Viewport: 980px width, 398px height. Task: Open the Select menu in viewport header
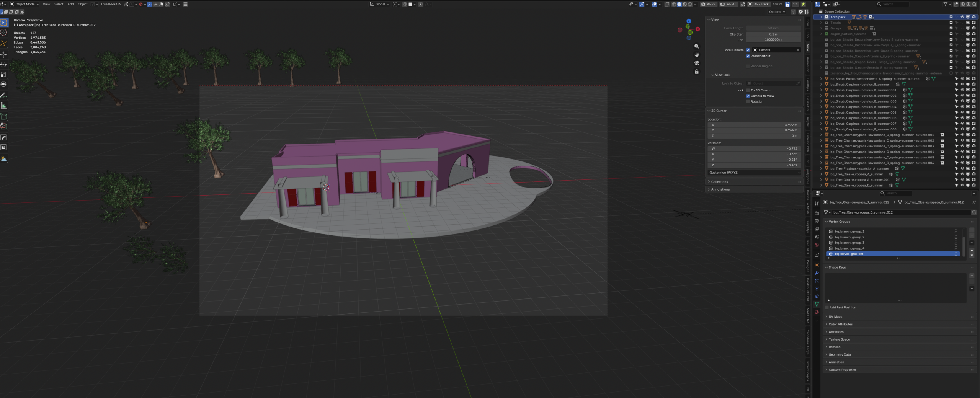click(x=59, y=4)
